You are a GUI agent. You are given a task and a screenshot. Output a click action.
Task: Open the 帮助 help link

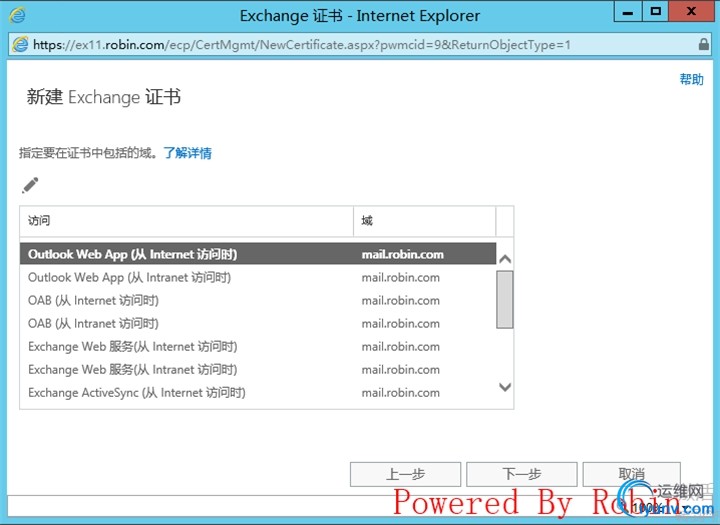pos(692,79)
